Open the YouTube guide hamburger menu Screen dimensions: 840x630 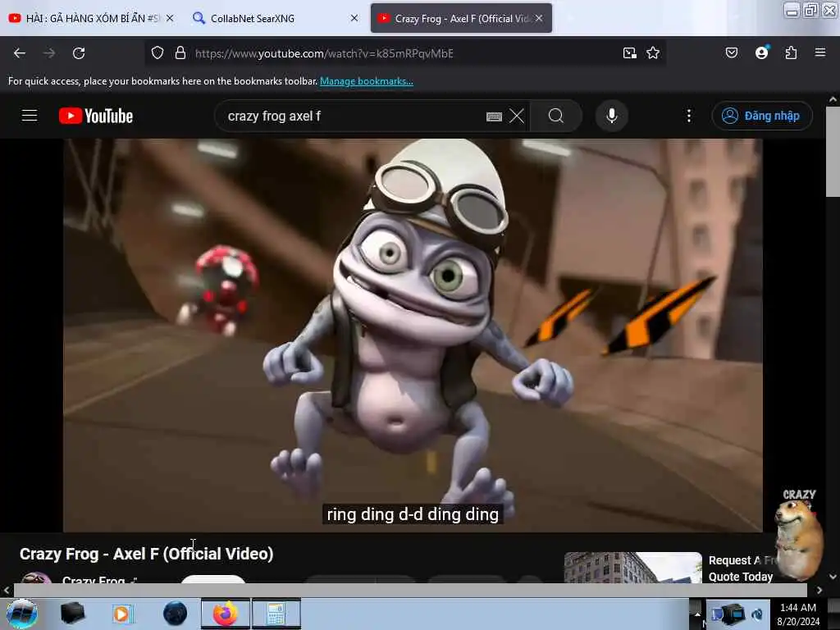click(x=30, y=116)
